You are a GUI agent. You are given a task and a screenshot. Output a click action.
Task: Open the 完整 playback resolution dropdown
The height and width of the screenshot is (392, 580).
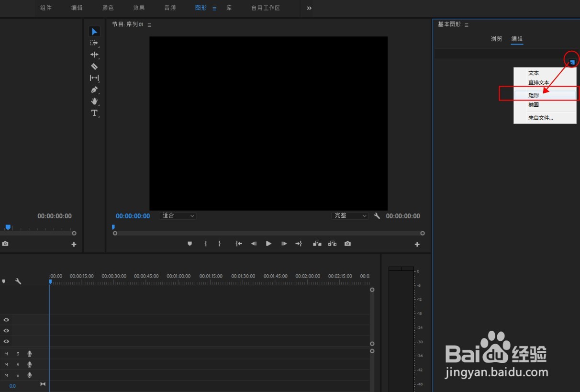tap(350, 216)
